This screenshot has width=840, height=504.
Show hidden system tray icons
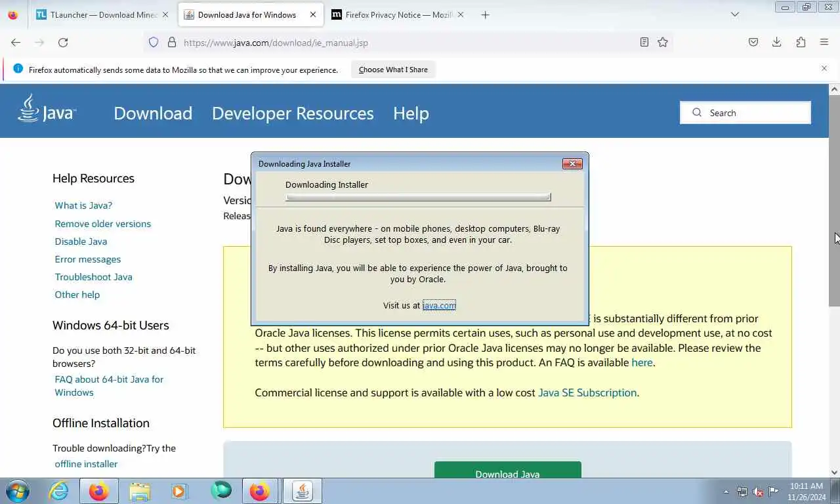726,492
